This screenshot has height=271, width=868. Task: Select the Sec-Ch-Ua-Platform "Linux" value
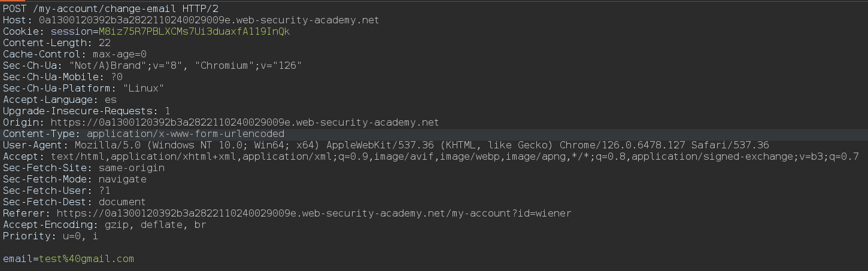pyautogui.click(x=144, y=89)
